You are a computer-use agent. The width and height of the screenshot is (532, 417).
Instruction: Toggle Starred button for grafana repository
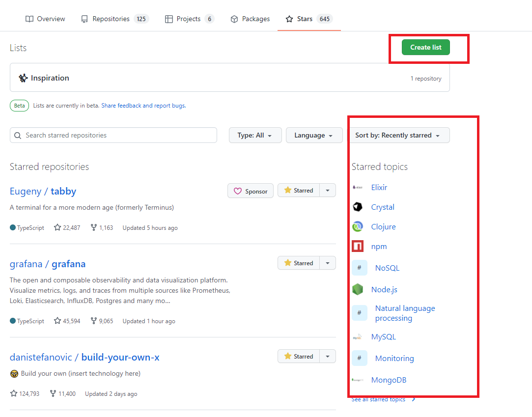[299, 263]
